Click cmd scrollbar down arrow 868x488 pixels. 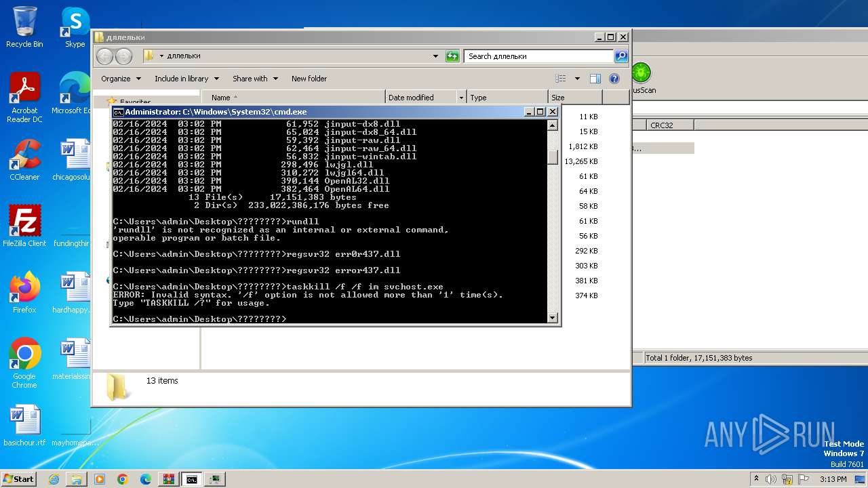tap(553, 317)
